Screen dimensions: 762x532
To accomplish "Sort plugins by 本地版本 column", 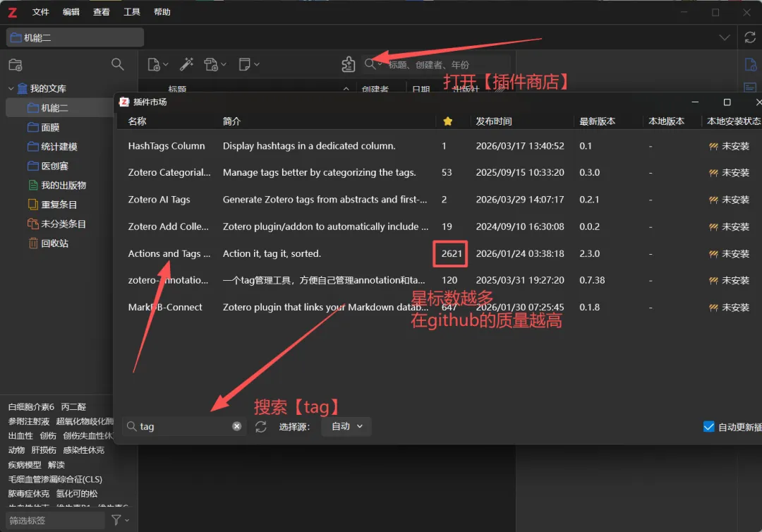I will pos(666,121).
